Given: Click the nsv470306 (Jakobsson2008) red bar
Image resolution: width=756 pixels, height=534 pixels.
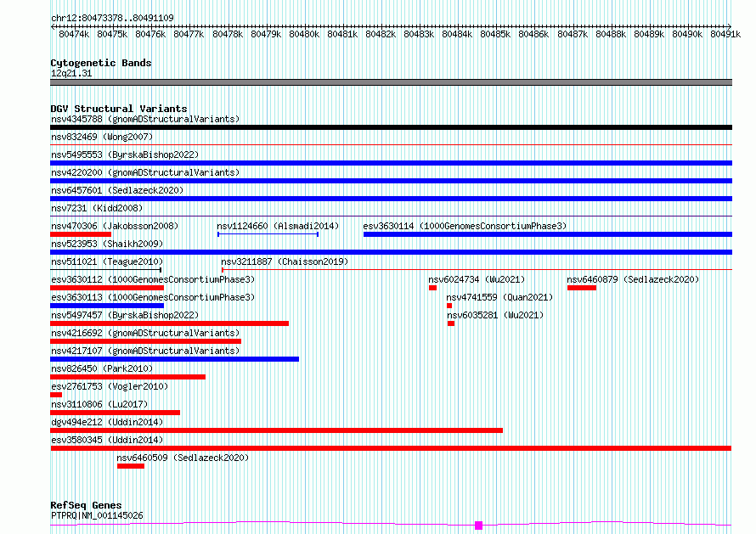Looking at the screenshot, I should pos(81,234).
